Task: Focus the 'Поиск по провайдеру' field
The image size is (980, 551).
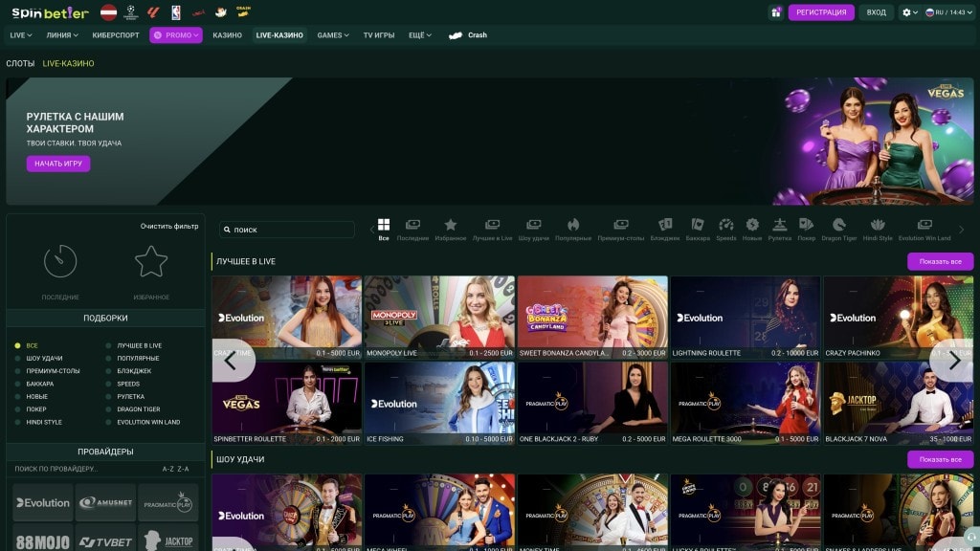Action: 84,469
